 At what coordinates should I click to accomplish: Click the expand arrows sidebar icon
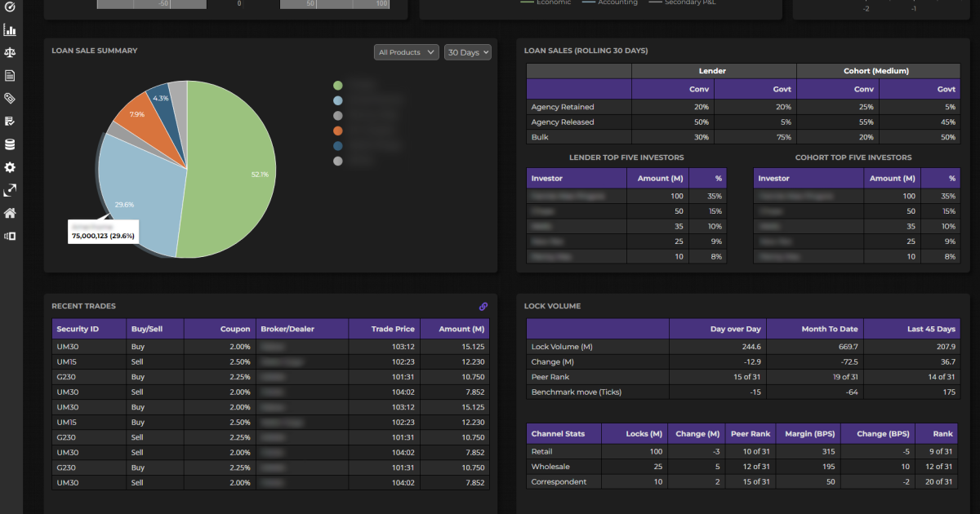coord(10,190)
